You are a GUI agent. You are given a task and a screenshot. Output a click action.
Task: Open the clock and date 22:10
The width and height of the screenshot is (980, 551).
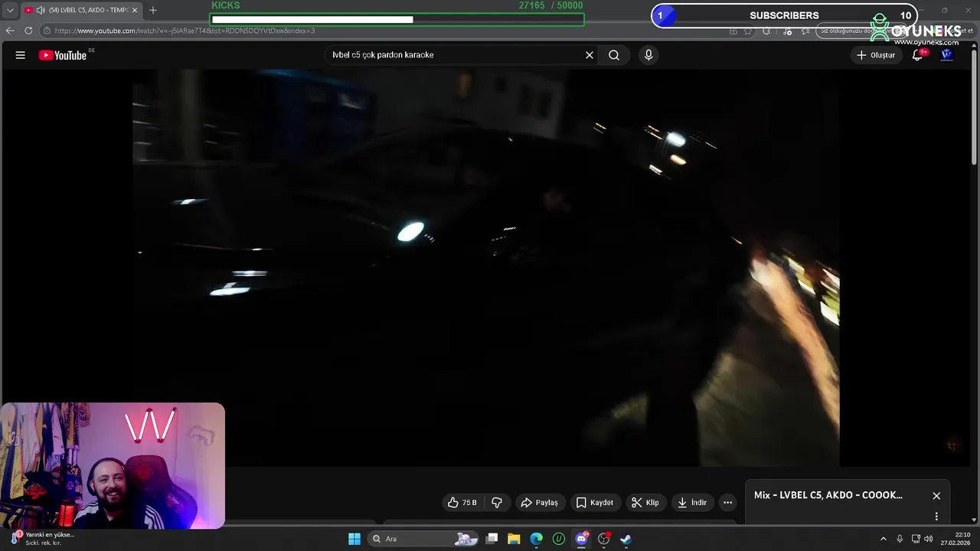957,539
